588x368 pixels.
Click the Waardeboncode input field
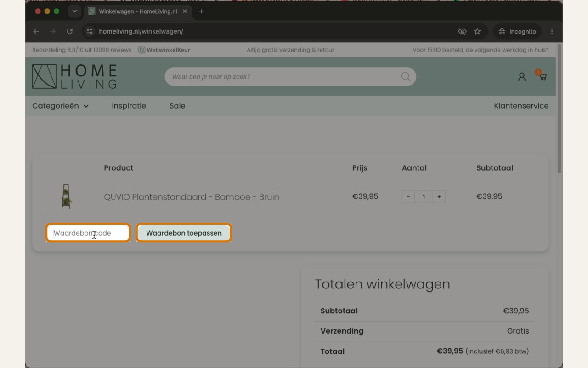tap(88, 233)
